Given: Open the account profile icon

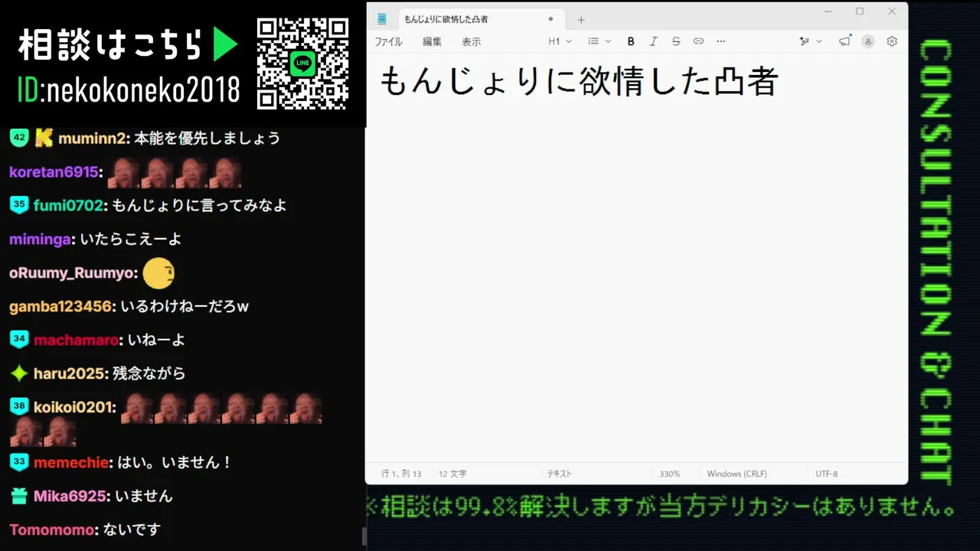Looking at the screenshot, I should click(868, 41).
